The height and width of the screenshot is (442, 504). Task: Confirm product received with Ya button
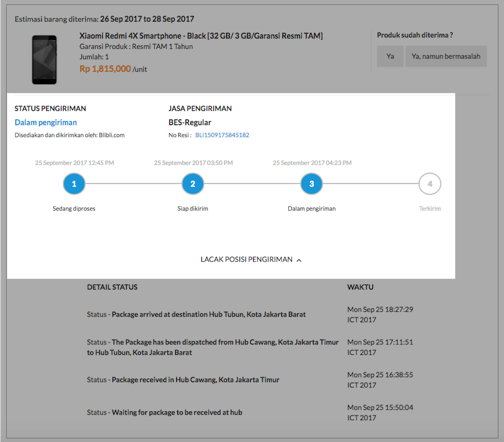click(x=390, y=56)
